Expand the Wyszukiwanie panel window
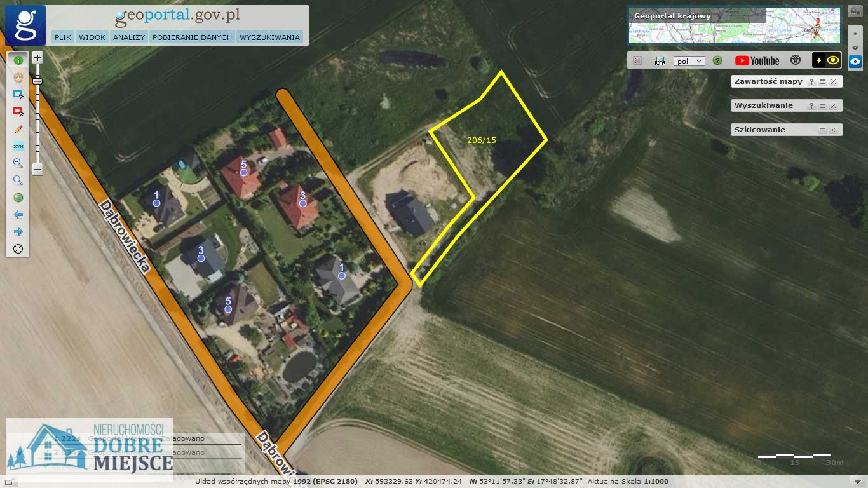The width and height of the screenshot is (868, 488). [822, 106]
